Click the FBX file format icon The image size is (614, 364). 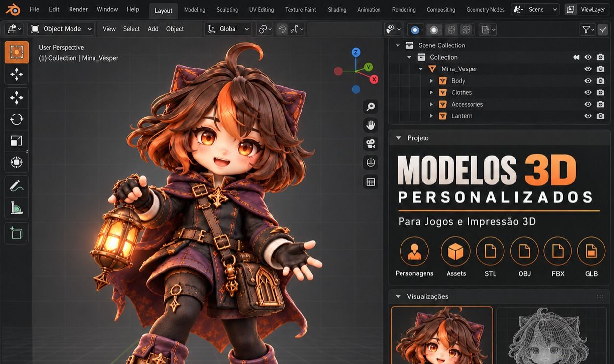(558, 251)
